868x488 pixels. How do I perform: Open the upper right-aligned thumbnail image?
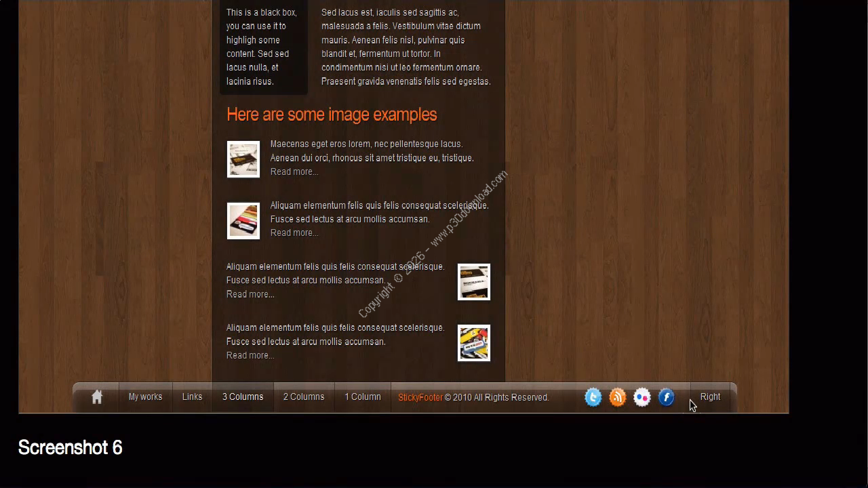pos(474,282)
